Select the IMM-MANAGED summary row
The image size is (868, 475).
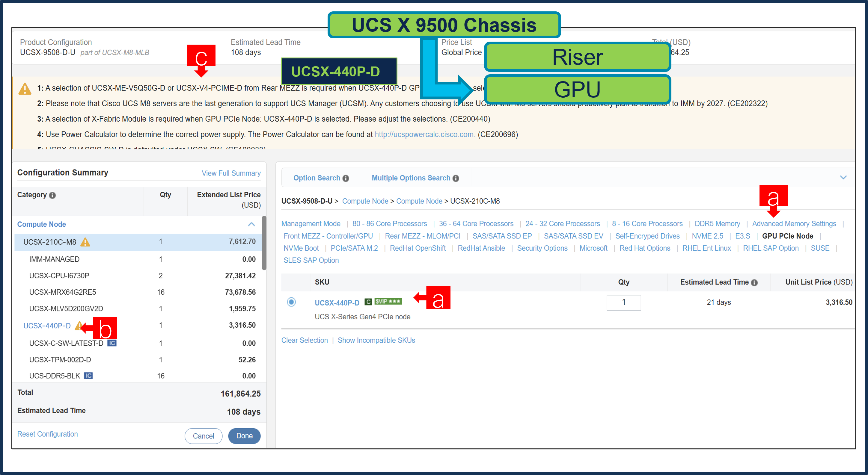point(138,259)
